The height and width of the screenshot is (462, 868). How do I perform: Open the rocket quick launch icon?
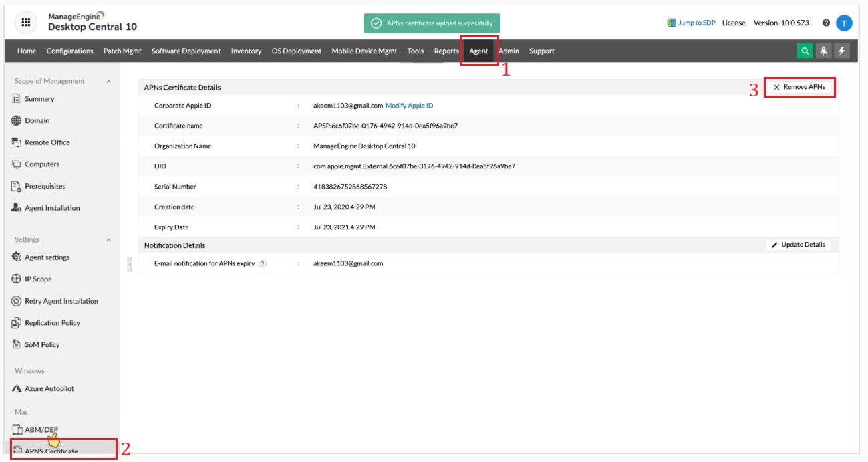(x=823, y=51)
